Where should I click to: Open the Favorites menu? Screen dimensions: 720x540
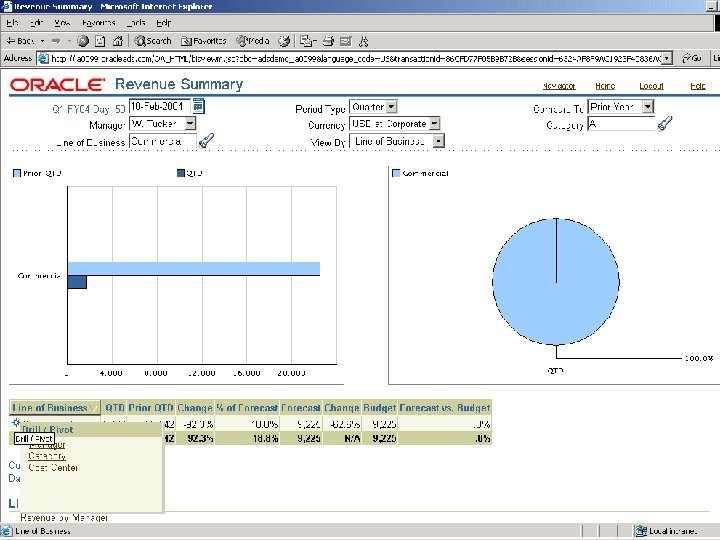click(99, 22)
